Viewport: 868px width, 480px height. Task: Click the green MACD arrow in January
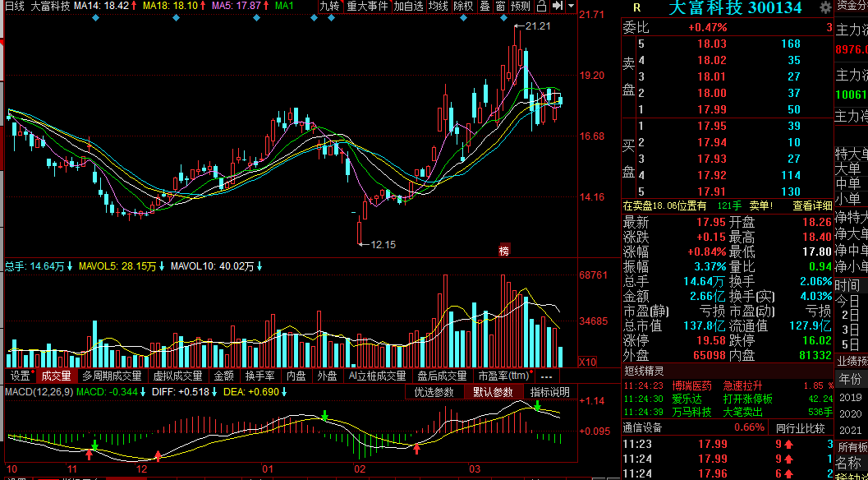325,415
